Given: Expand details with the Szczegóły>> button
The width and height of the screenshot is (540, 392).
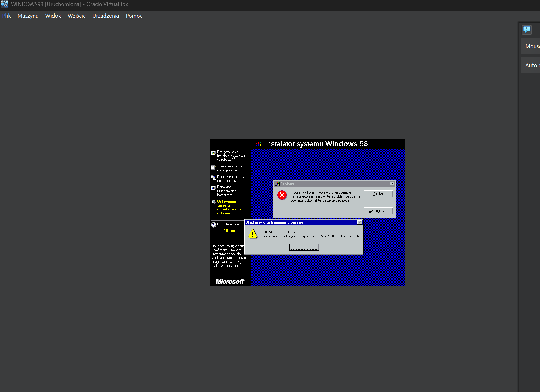Looking at the screenshot, I should tap(378, 211).
